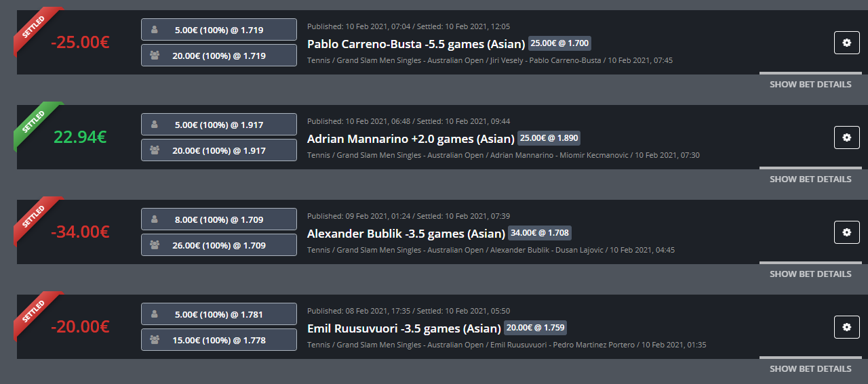Open gear settings for Alexander Bublik bet
The image size is (868, 384).
[x=846, y=232]
